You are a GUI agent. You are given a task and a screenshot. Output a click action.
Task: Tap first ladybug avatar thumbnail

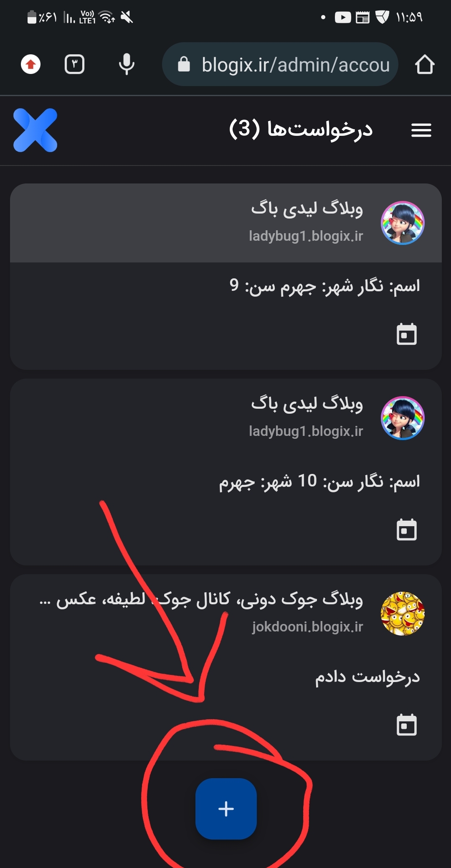(x=403, y=223)
